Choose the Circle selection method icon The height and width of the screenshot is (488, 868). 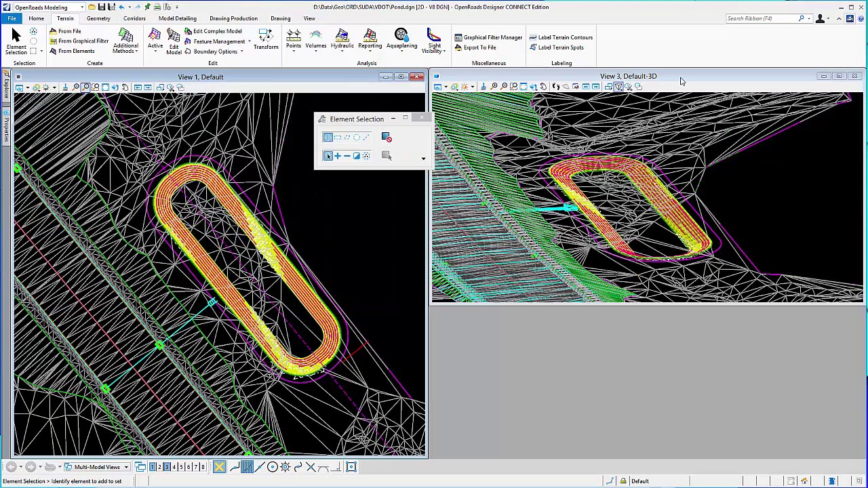click(x=356, y=138)
